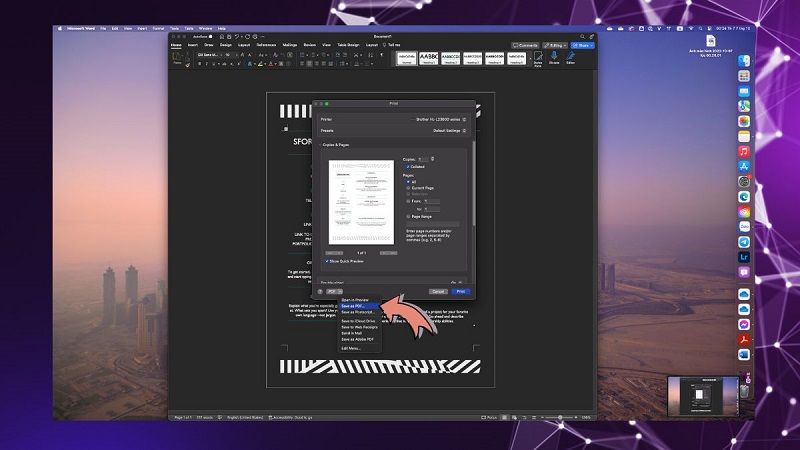This screenshot has height=450, width=800.
Task: Click the Comments button in Word
Action: (525, 45)
